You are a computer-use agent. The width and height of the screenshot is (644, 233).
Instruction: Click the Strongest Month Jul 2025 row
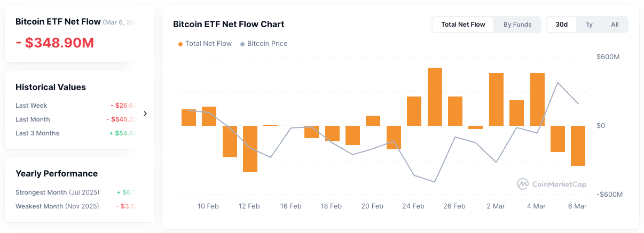[x=75, y=192]
